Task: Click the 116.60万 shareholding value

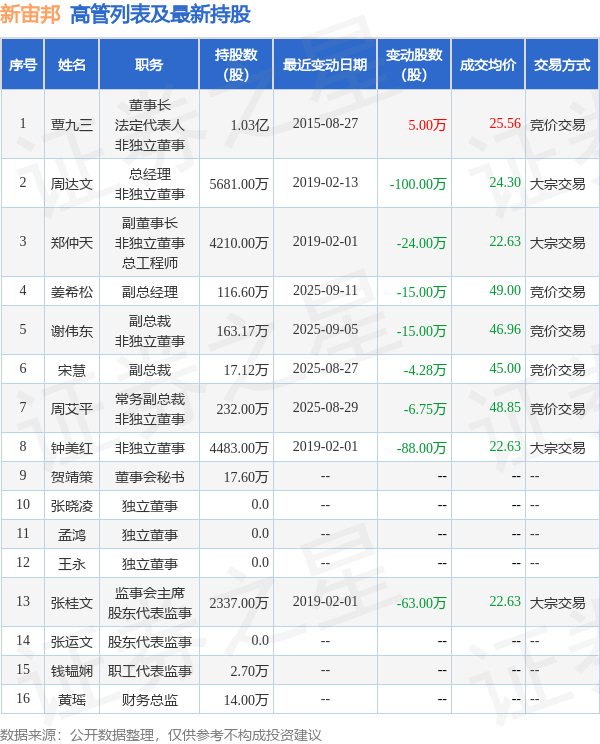Action: click(243, 292)
